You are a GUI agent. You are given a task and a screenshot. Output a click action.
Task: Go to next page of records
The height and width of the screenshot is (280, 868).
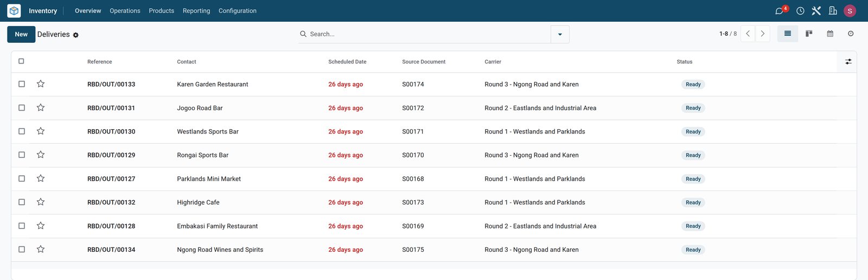click(762, 34)
